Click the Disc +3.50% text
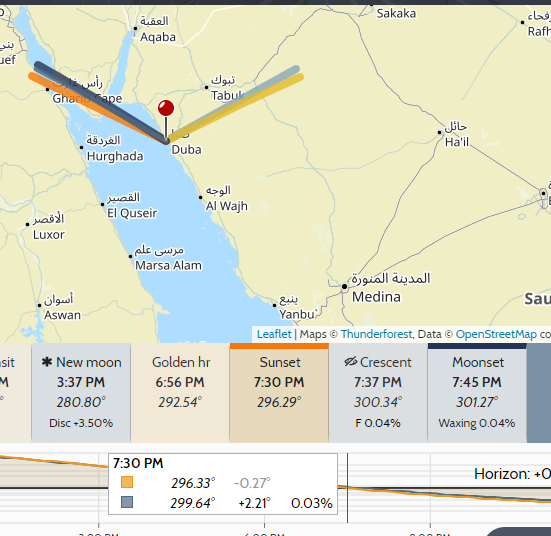The image size is (551, 536). [81, 423]
